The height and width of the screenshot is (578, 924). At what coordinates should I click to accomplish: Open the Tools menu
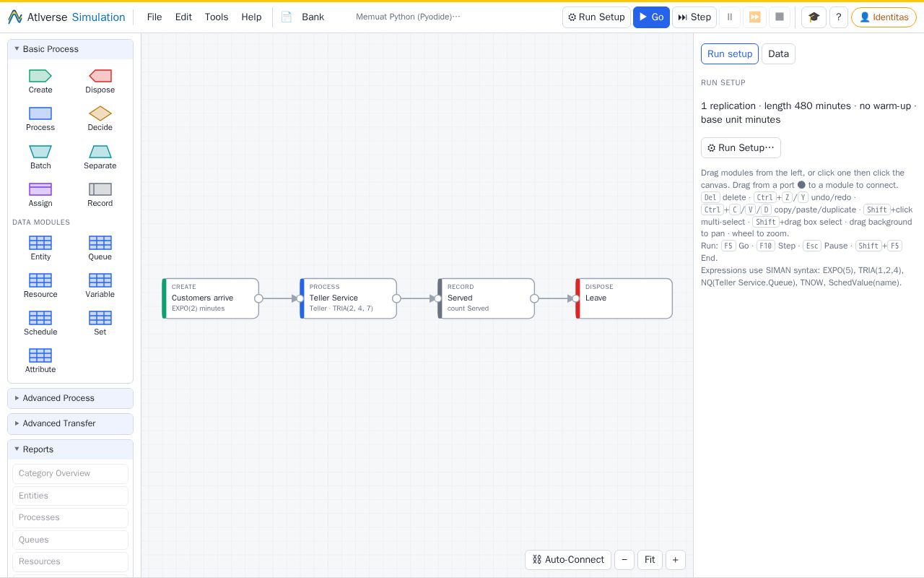[x=217, y=17]
